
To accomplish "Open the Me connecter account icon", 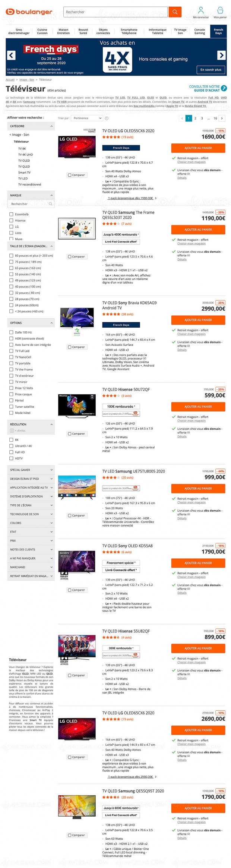I will coord(201,10).
